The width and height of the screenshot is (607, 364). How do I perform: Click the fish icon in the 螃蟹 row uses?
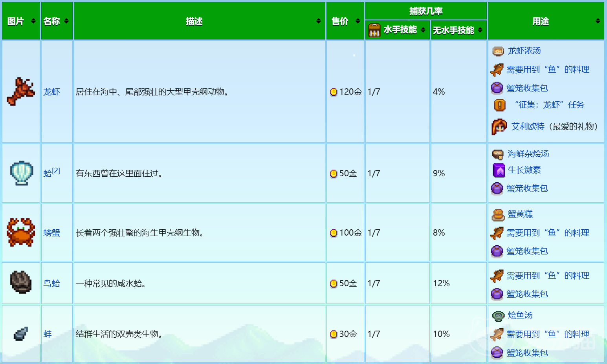tap(497, 233)
